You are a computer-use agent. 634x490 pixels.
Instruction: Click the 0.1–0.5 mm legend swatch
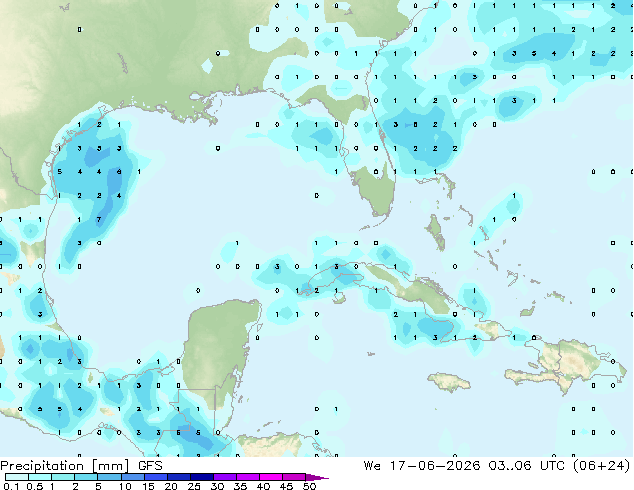(x=17, y=477)
